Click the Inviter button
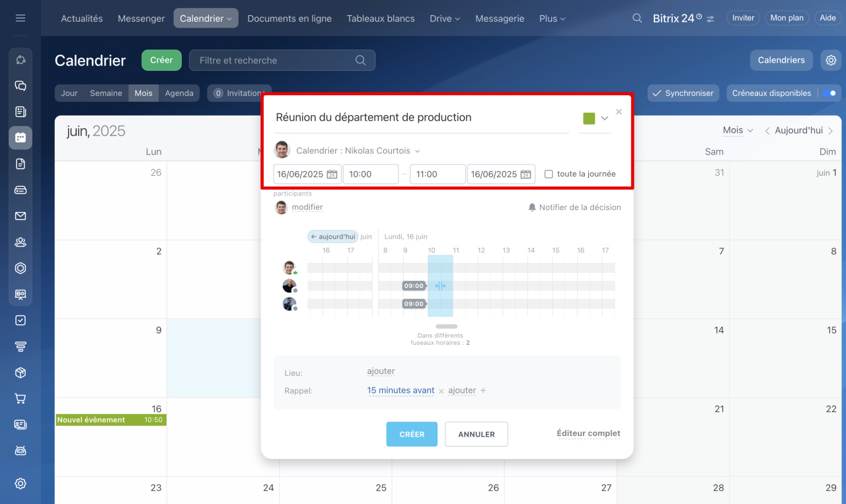846x504 pixels. point(744,18)
